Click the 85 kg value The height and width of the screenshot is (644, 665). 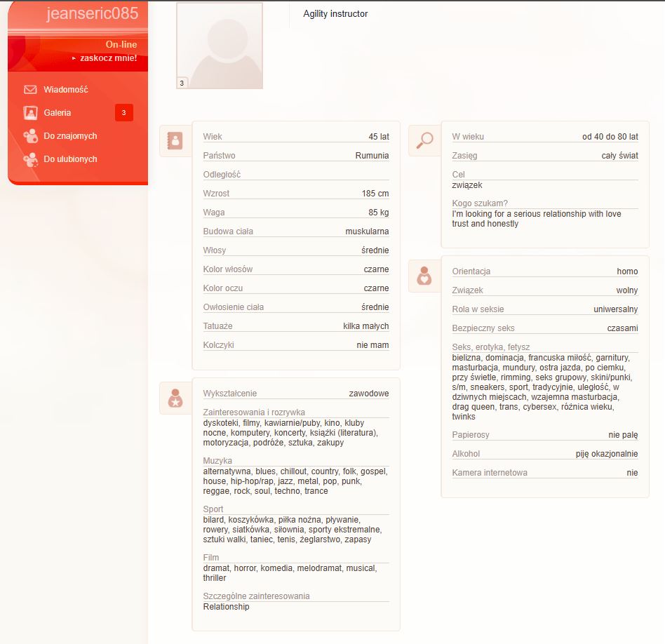(379, 213)
